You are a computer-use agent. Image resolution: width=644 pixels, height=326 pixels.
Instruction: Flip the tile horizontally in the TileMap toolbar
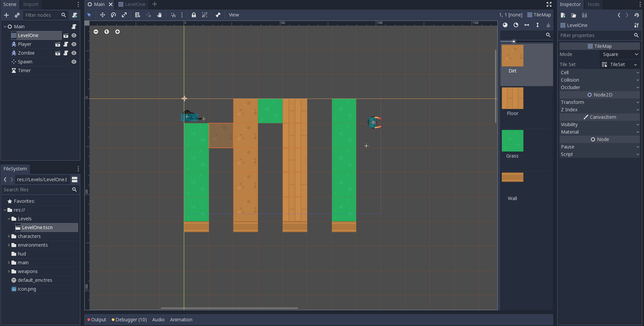click(x=527, y=25)
